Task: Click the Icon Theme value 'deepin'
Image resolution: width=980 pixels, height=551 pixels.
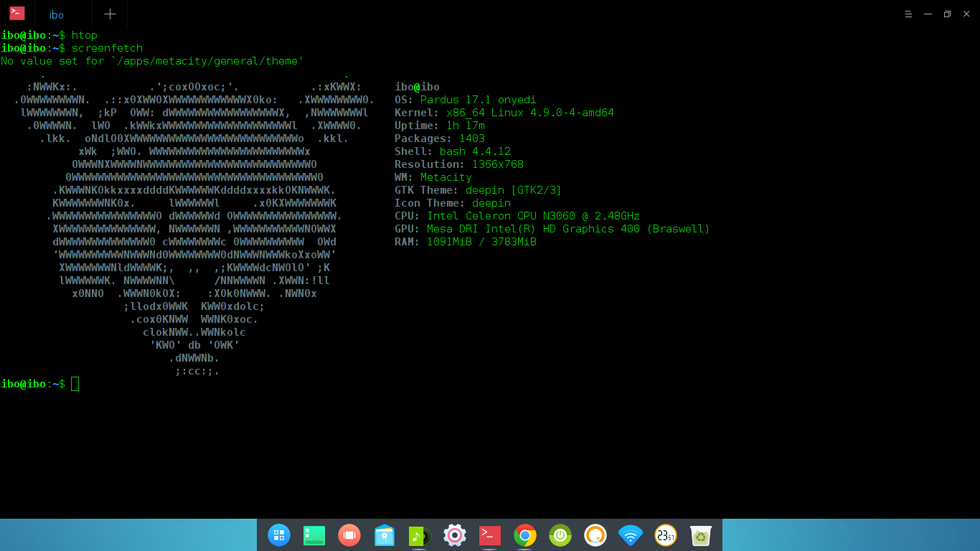Action: coord(491,203)
